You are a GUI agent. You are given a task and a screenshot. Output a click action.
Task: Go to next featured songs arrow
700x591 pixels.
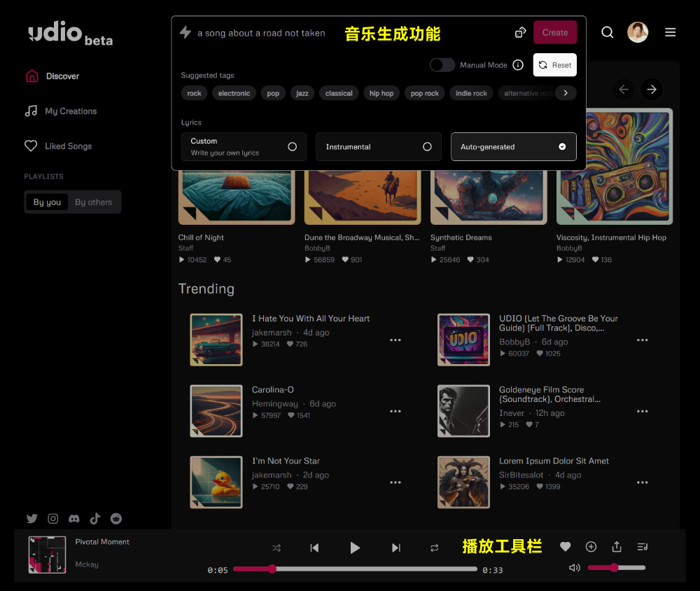(651, 90)
